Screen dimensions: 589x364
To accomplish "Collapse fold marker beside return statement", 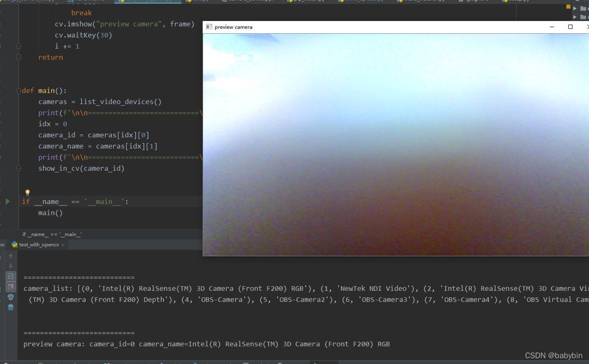I will (x=19, y=57).
